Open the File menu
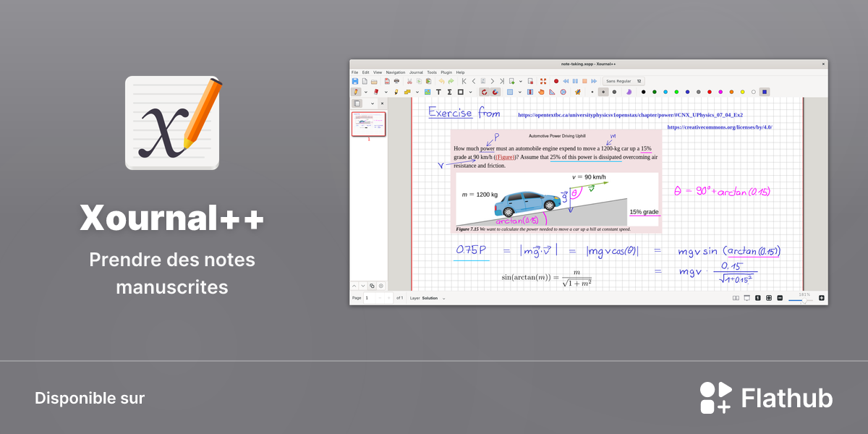This screenshot has width=868, height=434. click(354, 72)
